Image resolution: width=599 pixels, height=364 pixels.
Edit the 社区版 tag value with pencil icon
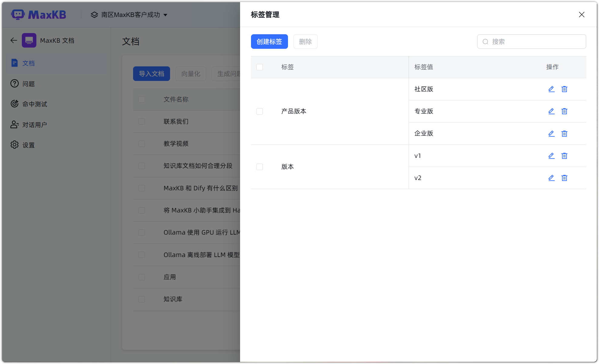(551, 89)
